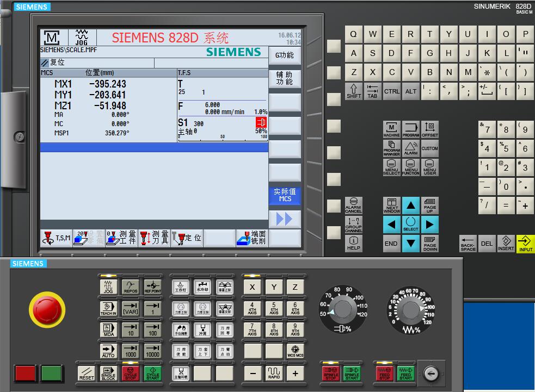The width and height of the screenshot is (535, 392).
Task: Click the MENU SELECT key
Action: pos(391,167)
